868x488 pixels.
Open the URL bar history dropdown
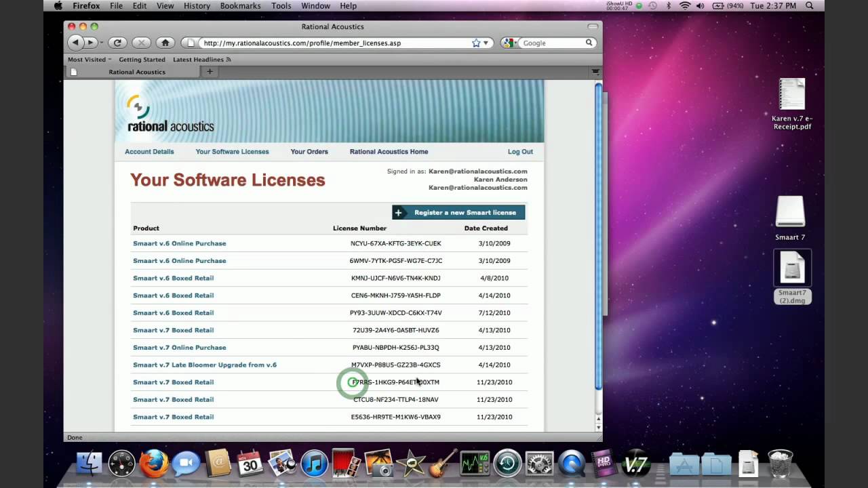pyautogui.click(x=486, y=43)
